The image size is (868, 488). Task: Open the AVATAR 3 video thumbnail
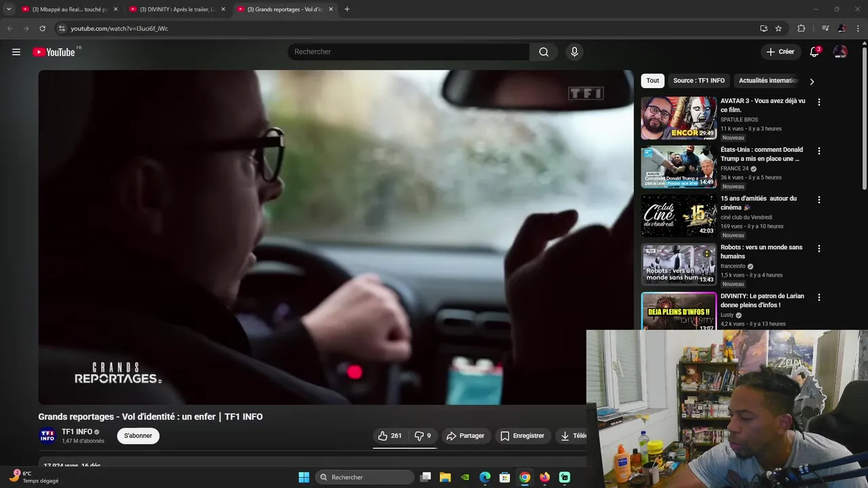679,118
